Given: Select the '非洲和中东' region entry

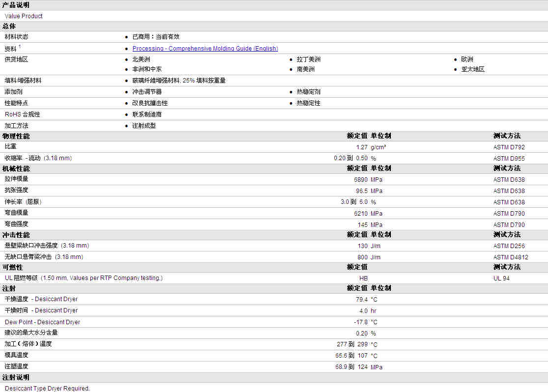Looking at the screenshot, I should (147, 69).
